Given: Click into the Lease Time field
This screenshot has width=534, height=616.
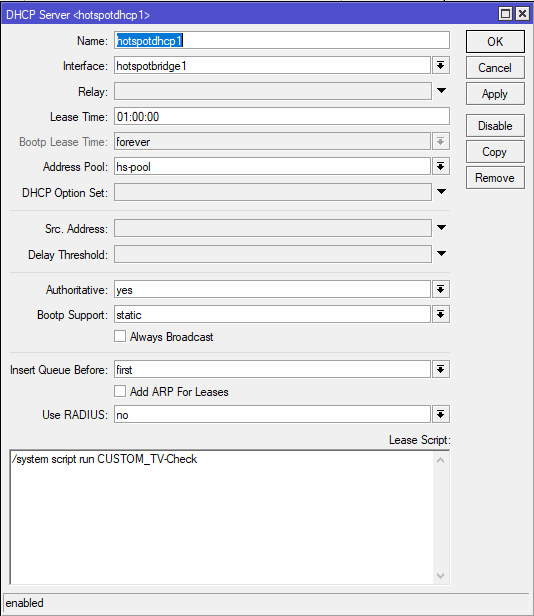Looking at the screenshot, I should 282,117.
